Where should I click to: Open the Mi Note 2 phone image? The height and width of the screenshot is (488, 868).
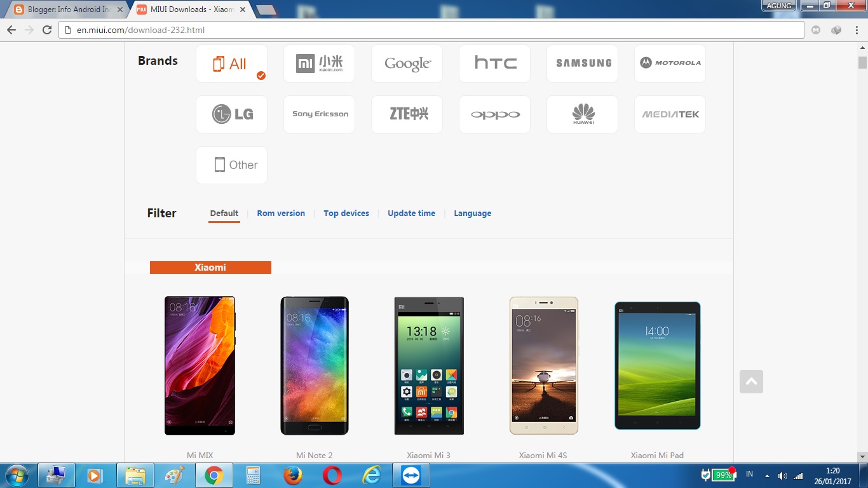[x=315, y=365]
